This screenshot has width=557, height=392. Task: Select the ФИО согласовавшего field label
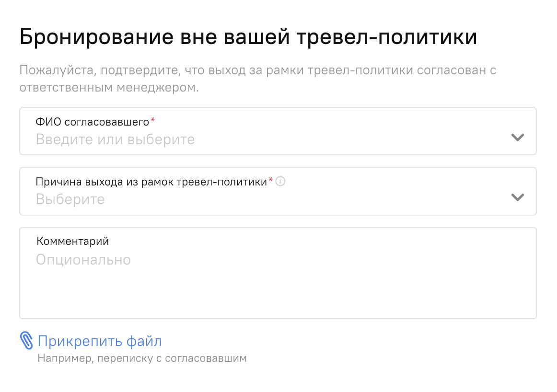click(93, 122)
